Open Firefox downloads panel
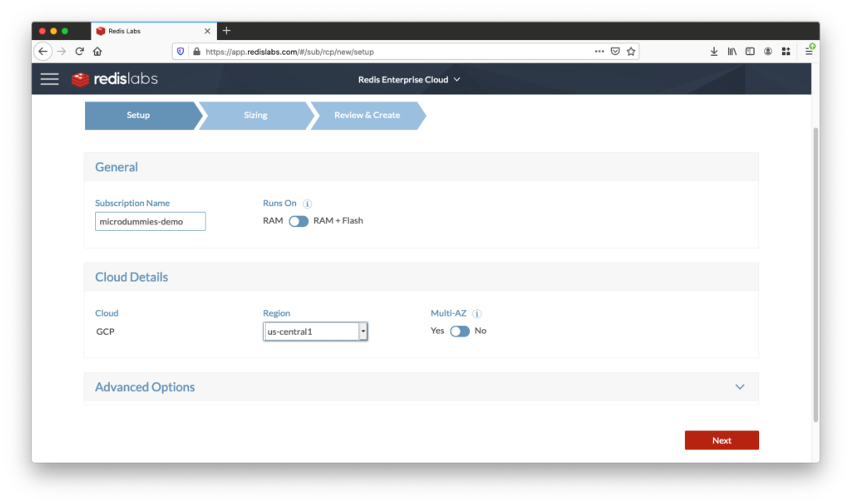Screen dimensions: 851x504 [x=714, y=51]
